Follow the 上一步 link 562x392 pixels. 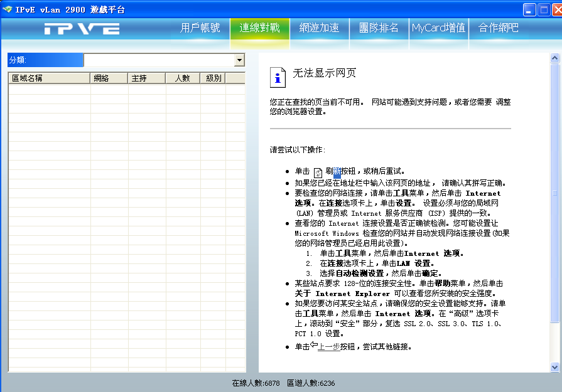click(329, 347)
